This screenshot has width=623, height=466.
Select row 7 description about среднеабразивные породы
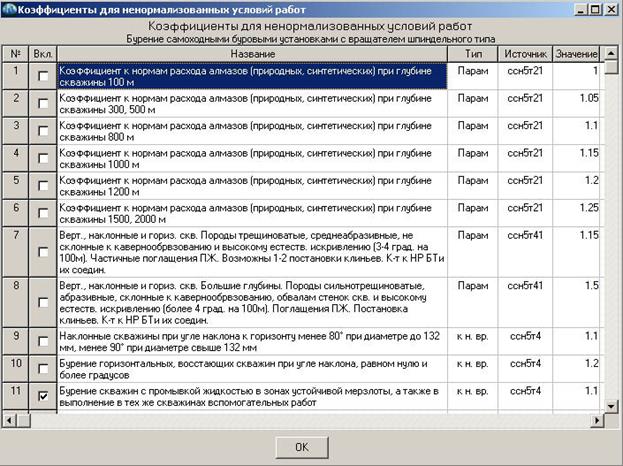click(x=252, y=252)
